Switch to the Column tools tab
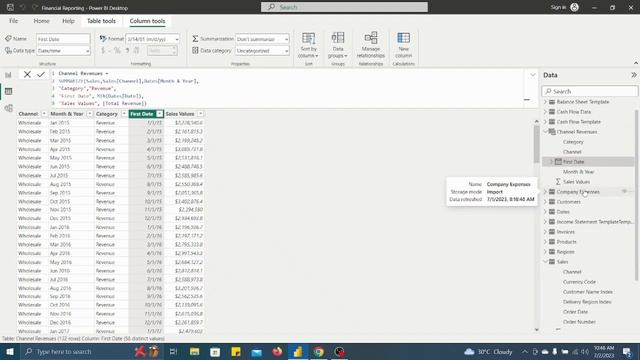Image resolution: width=640 pixels, height=360 pixels. click(x=147, y=21)
